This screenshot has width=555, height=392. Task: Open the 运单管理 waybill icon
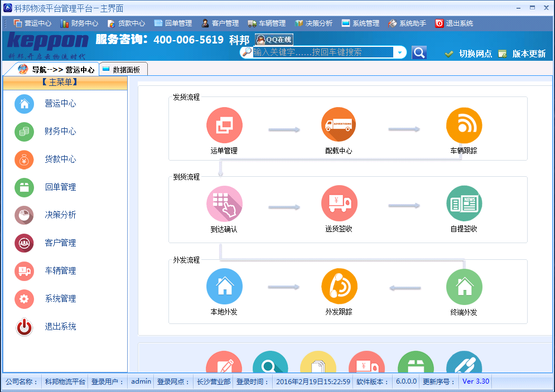(224, 125)
